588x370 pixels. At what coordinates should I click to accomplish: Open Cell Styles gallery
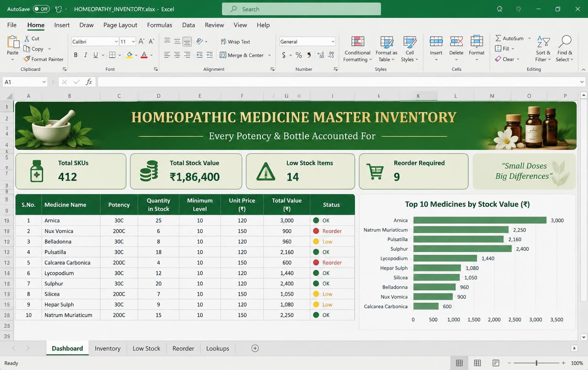(410, 49)
